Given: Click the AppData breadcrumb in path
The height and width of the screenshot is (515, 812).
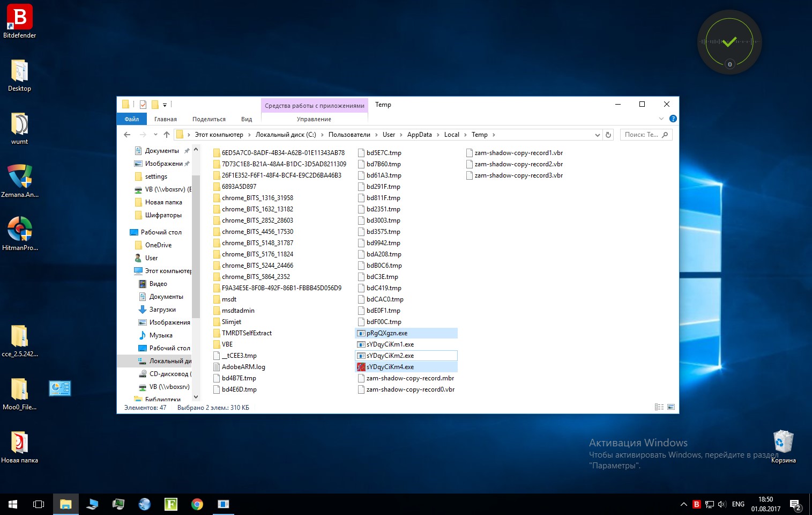Looking at the screenshot, I should 419,135.
